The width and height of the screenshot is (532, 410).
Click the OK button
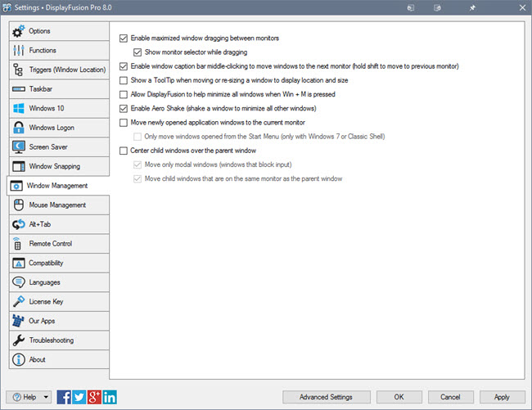point(399,397)
